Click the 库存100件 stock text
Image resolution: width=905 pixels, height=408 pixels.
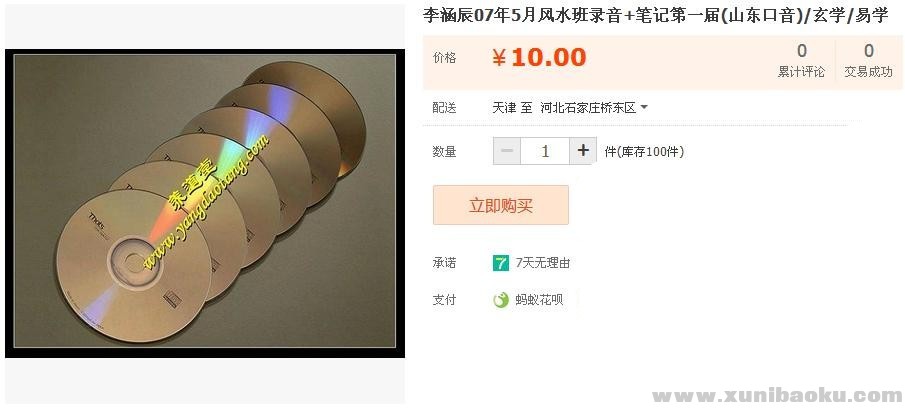644,152
